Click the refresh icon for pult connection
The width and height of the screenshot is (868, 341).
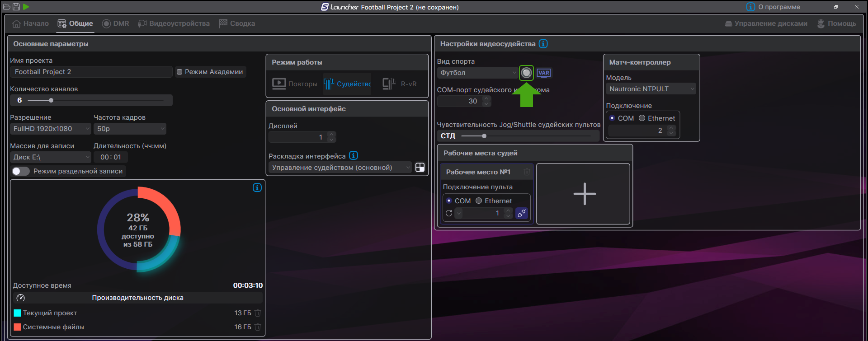point(449,213)
